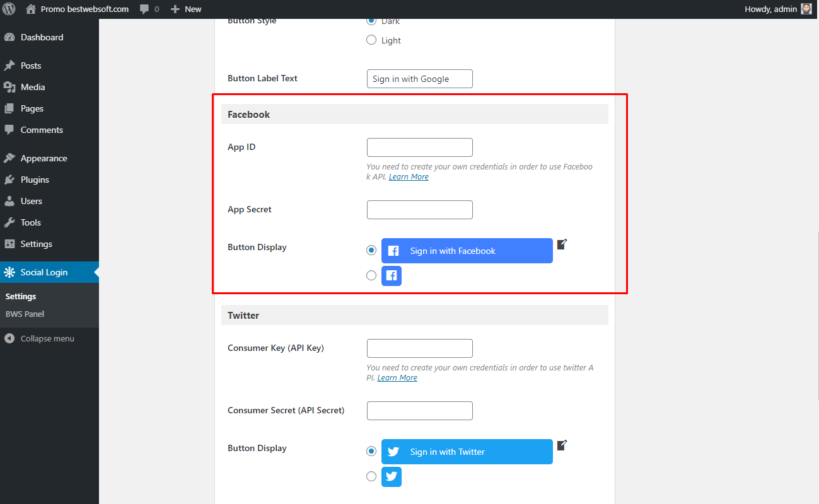Image resolution: width=819 pixels, height=504 pixels.
Task: Click the Consumer Secret (API Secret) label
Action: pos(286,410)
